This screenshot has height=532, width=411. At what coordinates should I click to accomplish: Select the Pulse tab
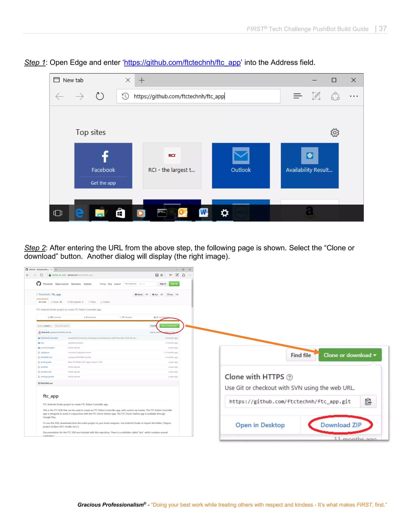92,302
